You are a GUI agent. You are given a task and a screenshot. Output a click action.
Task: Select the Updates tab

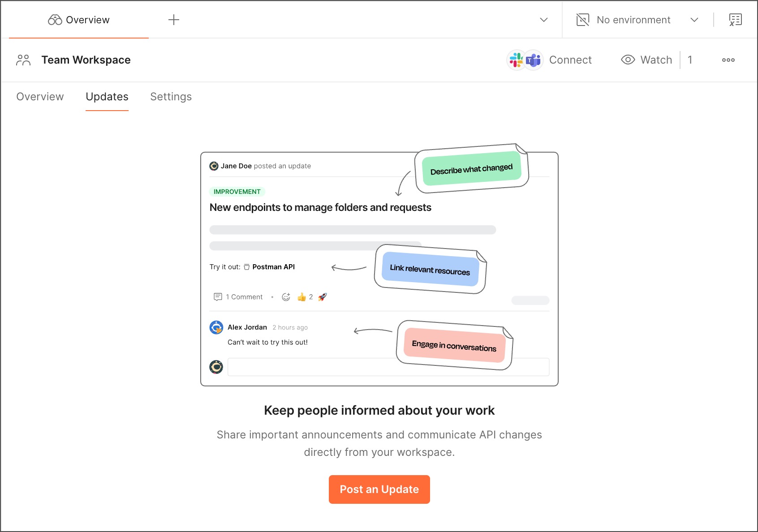pyautogui.click(x=107, y=97)
